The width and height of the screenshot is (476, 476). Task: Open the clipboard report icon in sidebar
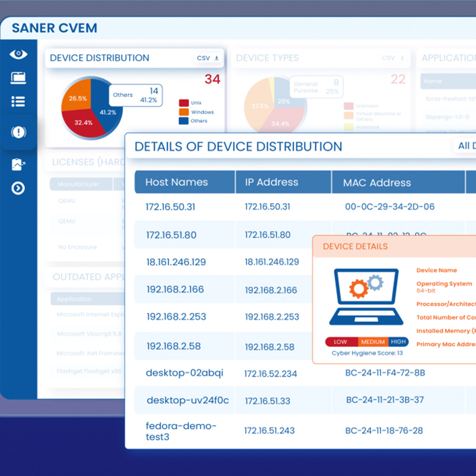click(x=18, y=164)
